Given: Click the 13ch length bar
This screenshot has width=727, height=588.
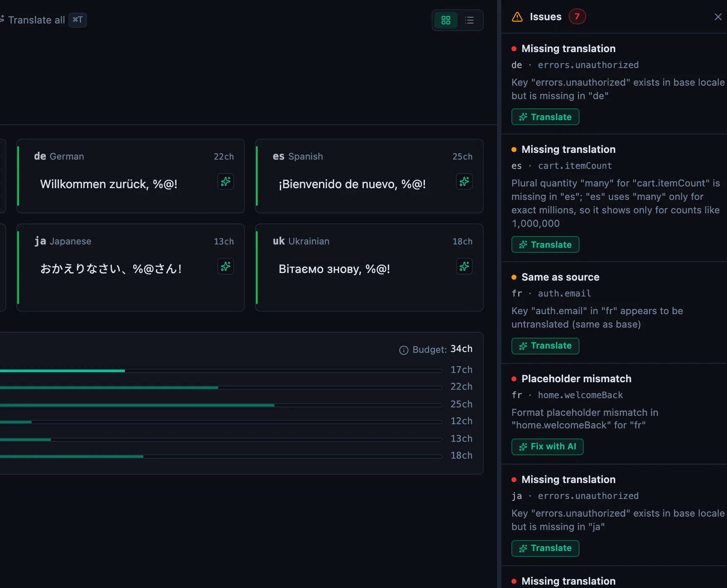Looking at the screenshot, I should click(221, 440).
